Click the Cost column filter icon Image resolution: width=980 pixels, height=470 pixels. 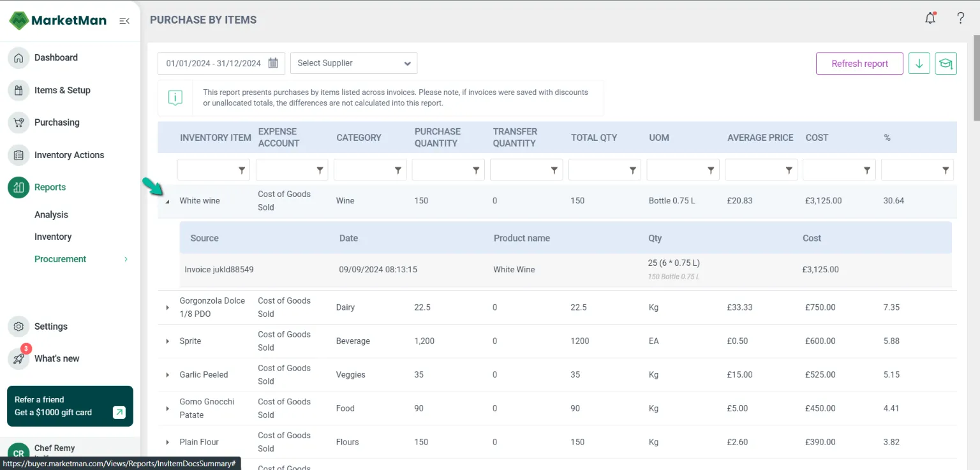867,170
